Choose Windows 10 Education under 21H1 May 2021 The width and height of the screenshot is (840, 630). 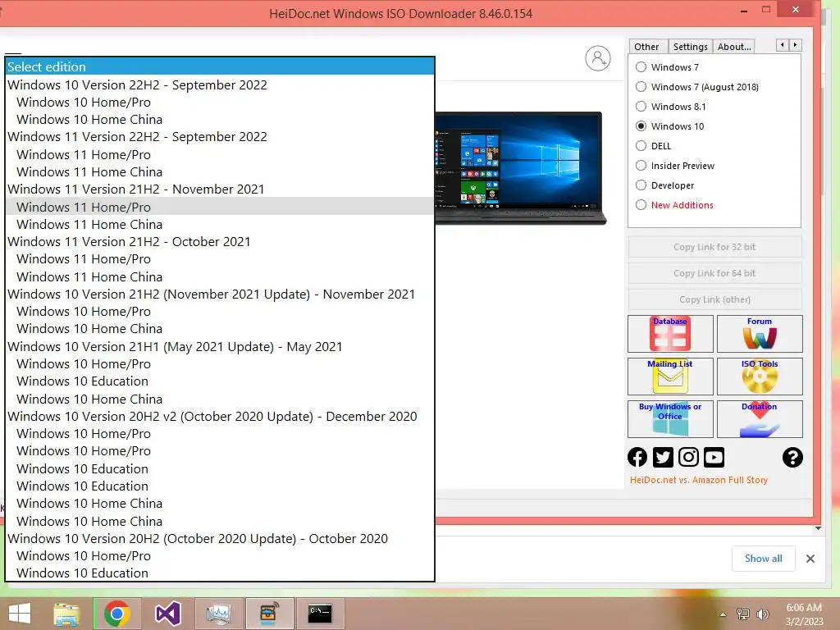point(220,381)
